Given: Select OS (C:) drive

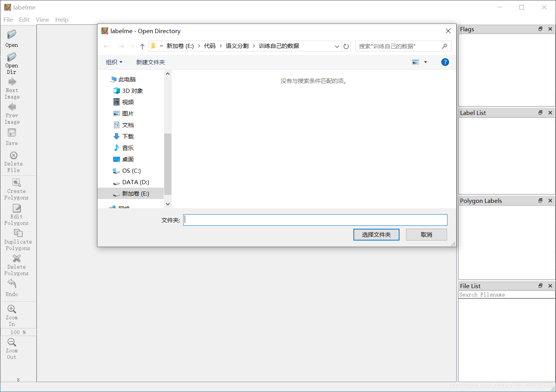Looking at the screenshot, I should [x=131, y=171].
